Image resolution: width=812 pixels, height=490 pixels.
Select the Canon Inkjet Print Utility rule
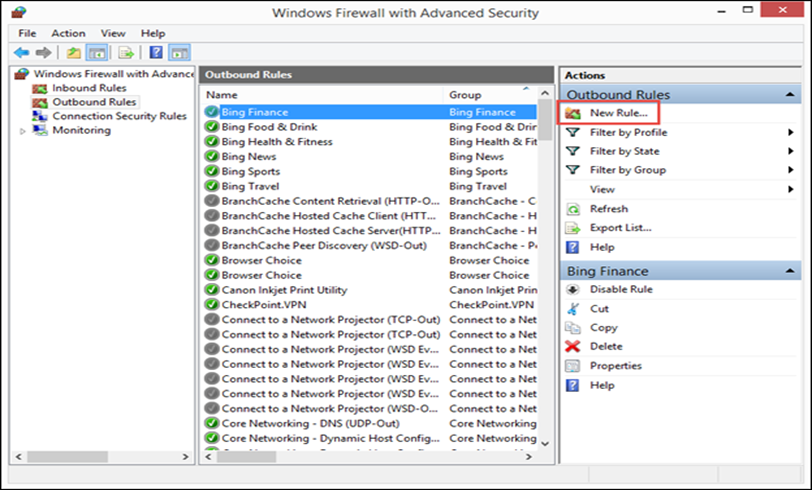click(284, 290)
